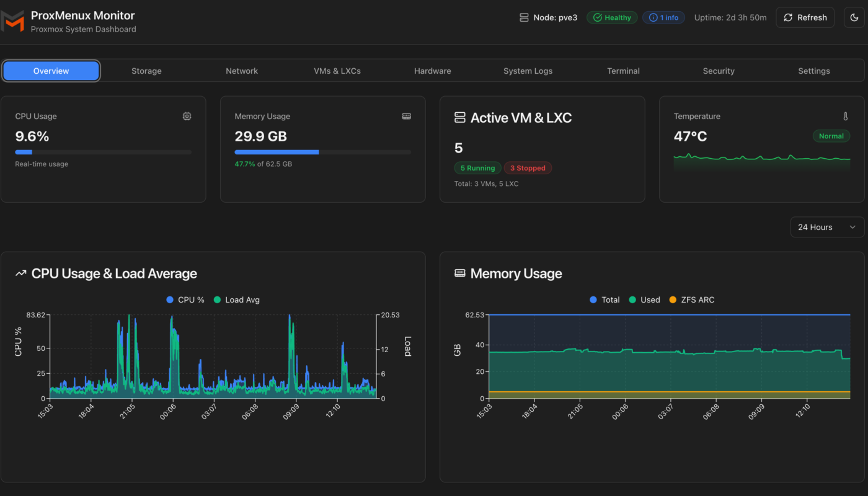
Task: Click the 5 Running badge
Action: coord(477,167)
